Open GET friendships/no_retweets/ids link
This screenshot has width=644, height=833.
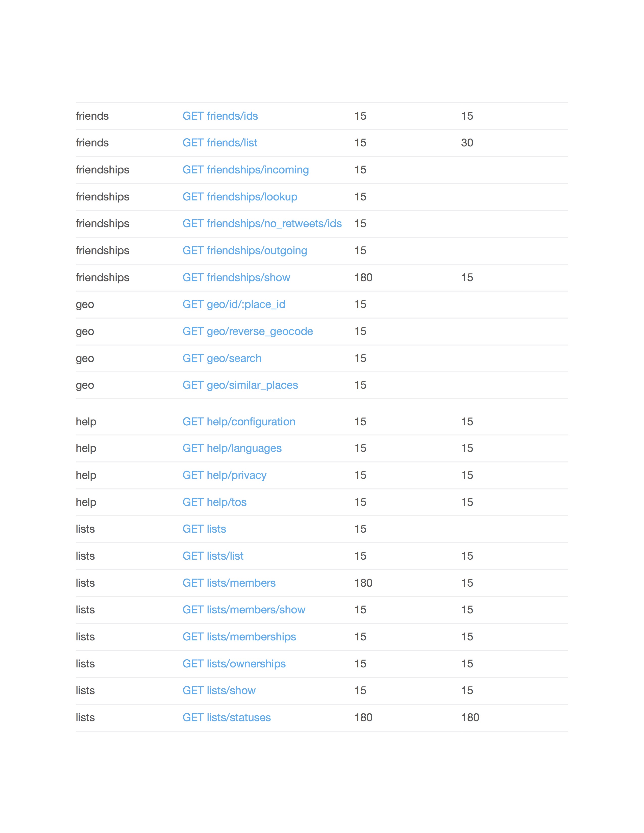(262, 223)
